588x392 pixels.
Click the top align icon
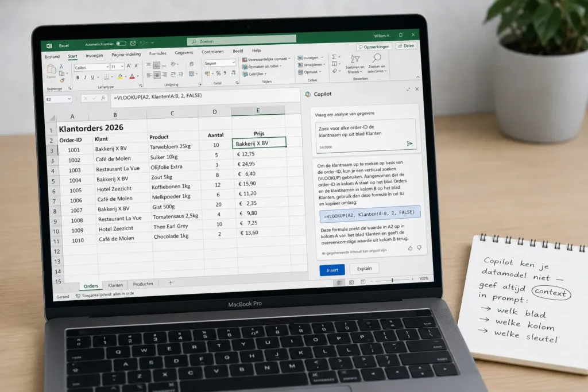(x=149, y=64)
